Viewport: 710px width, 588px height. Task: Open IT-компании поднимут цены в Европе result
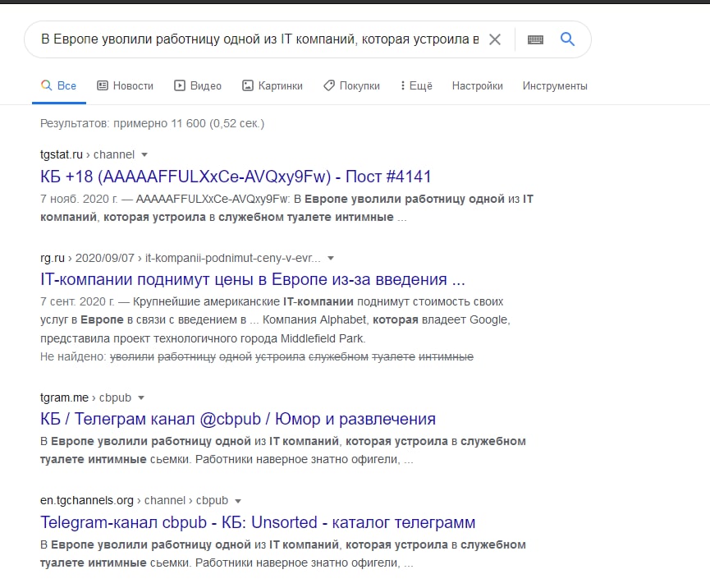pos(253,279)
